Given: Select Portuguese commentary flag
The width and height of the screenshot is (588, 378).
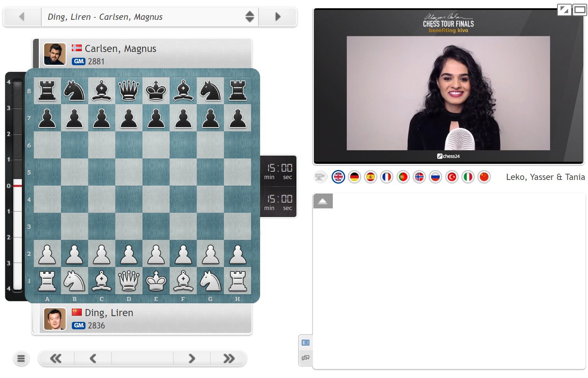Looking at the screenshot, I should click(x=403, y=177).
